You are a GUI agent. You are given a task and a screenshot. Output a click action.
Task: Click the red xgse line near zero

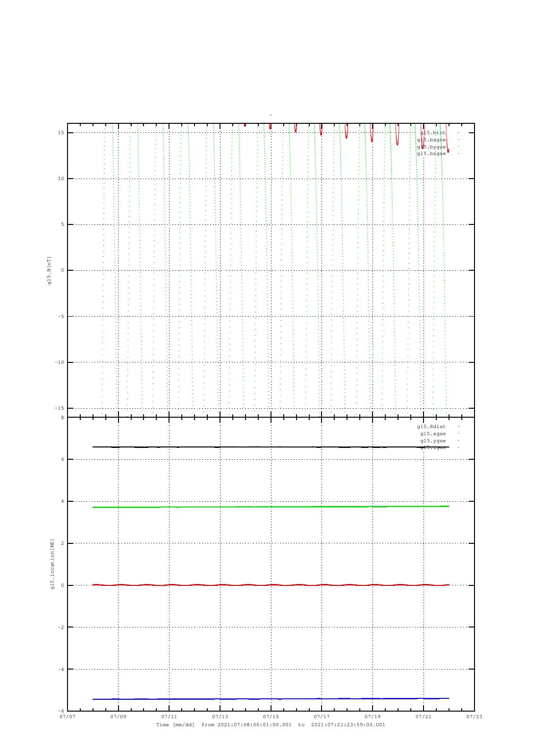pos(271,585)
